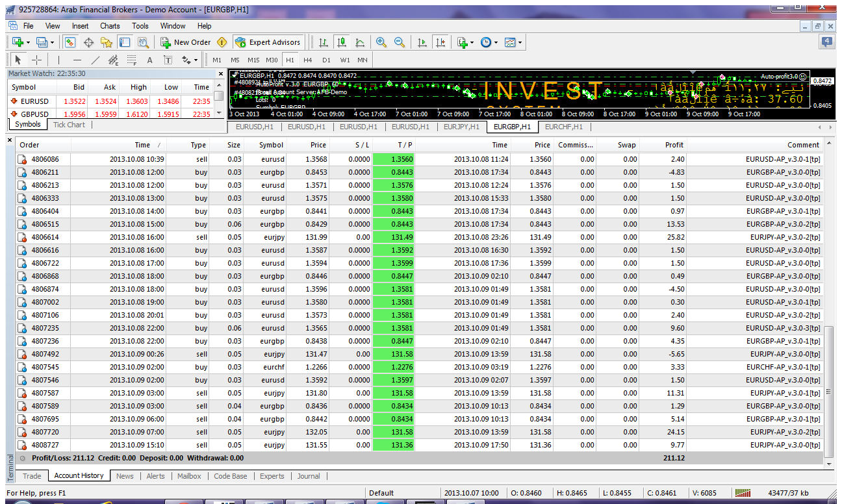
Task: Set chart timeframe to D1
Action: pos(326,60)
